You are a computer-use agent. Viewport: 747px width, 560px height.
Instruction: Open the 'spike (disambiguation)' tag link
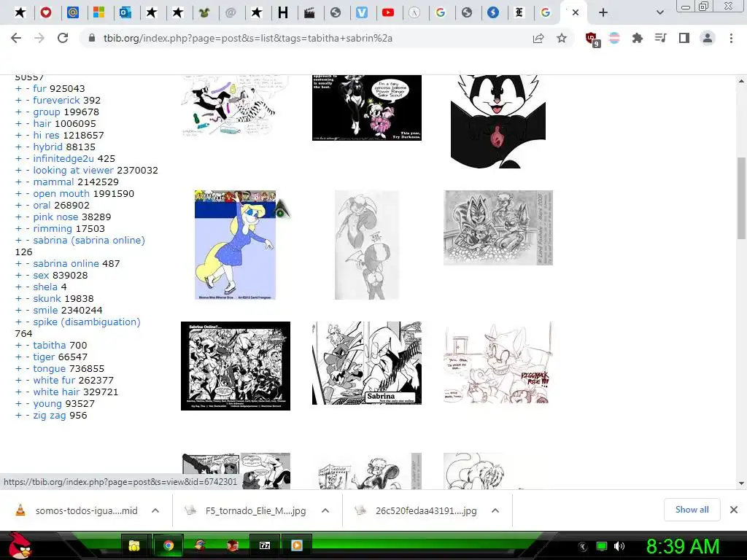click(87, 322)
